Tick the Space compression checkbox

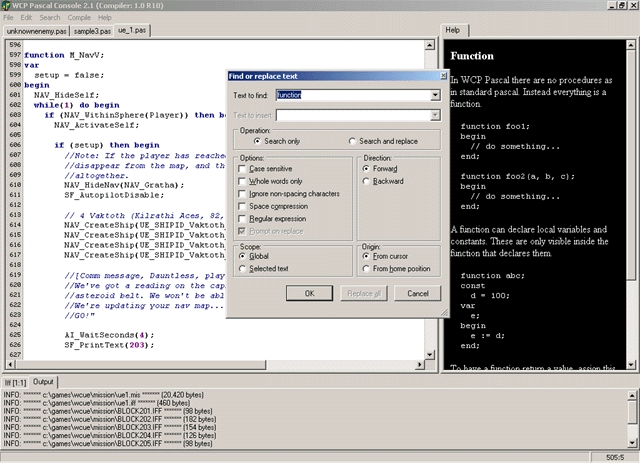pyautogui.click(x=243, y=205)
